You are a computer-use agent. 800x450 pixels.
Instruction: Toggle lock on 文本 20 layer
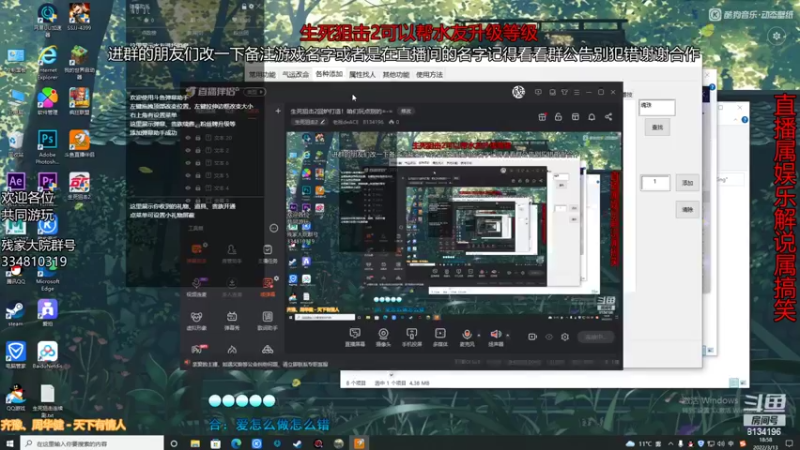[197, 138]
